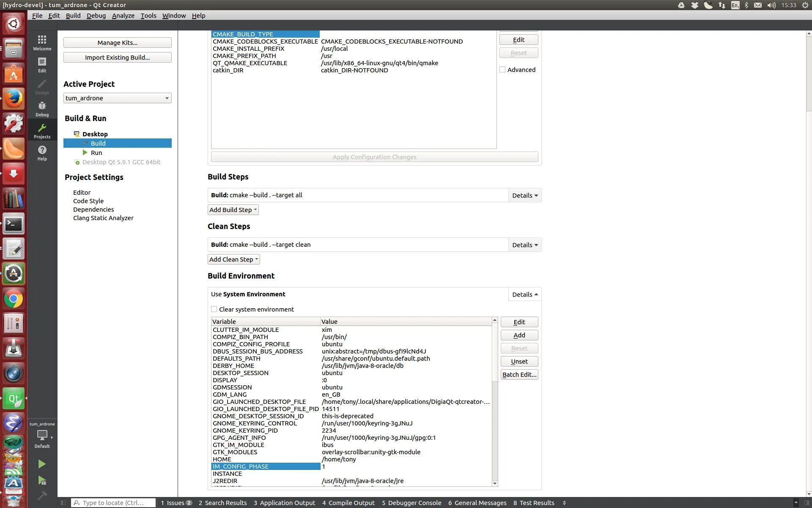Select the Run playback control button
The width and height of the screenshot is (812, 508).
click(41, 464)
